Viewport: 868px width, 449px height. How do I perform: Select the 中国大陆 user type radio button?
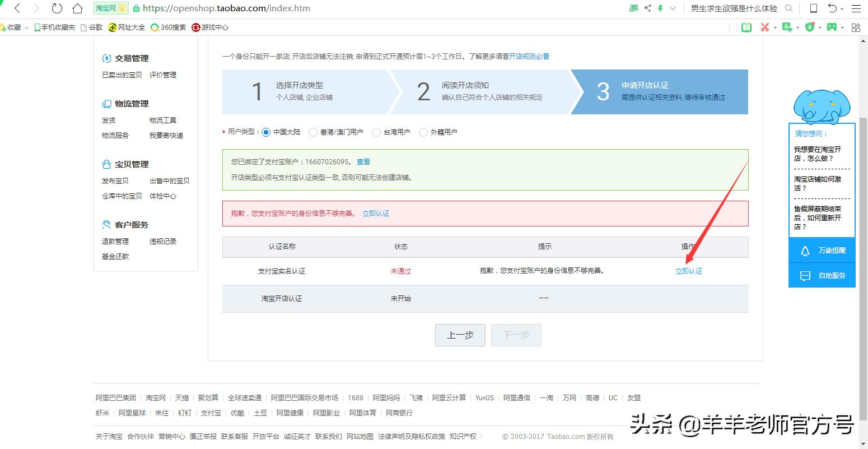(x=266, y=132)
